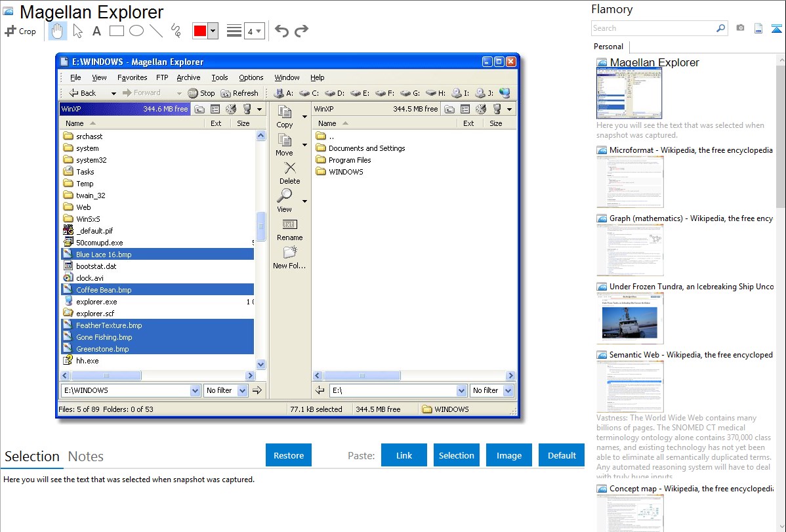
Task: Open the Favorites menu
Action: point(133,77)
